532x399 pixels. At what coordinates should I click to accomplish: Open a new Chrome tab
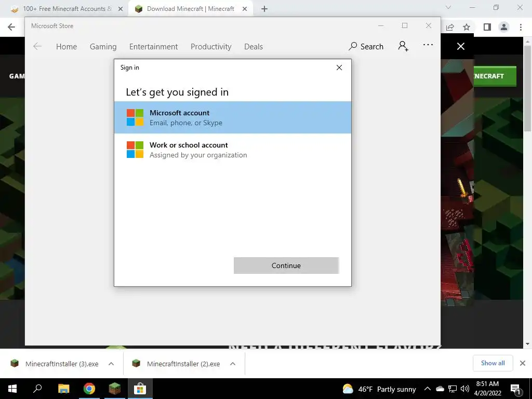264,9
